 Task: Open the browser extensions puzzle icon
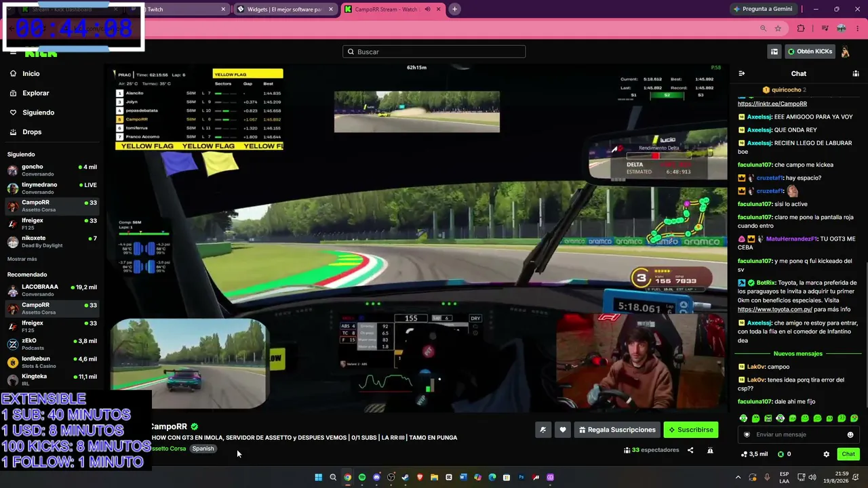(801, 28)
